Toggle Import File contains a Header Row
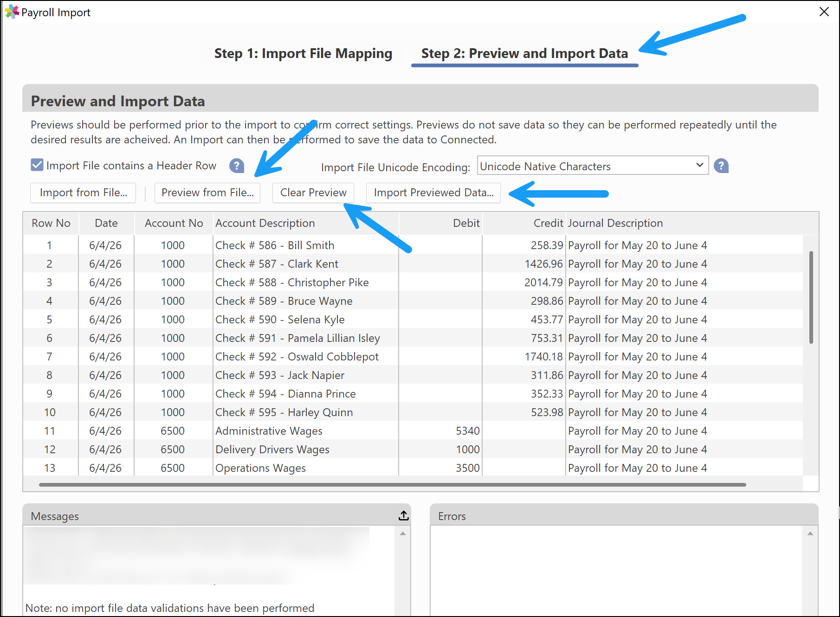Viewport: 840px width, 617px height. tap(37, 165)
